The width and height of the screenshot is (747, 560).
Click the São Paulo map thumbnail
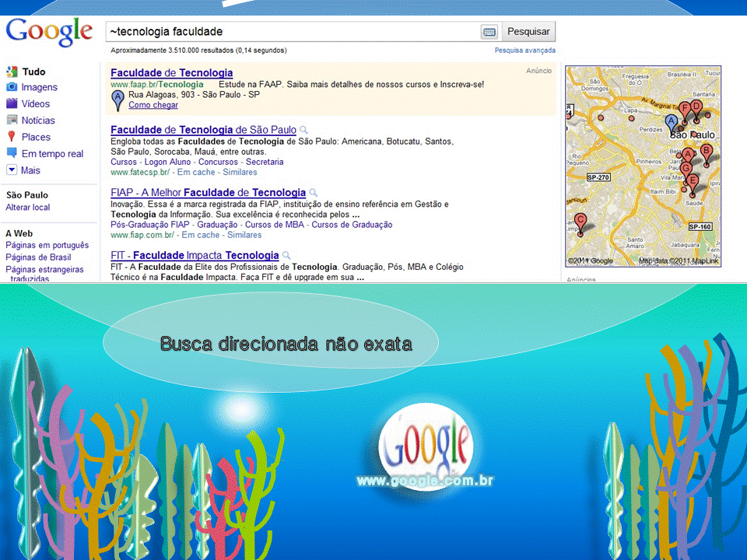(x=644, y=166)
